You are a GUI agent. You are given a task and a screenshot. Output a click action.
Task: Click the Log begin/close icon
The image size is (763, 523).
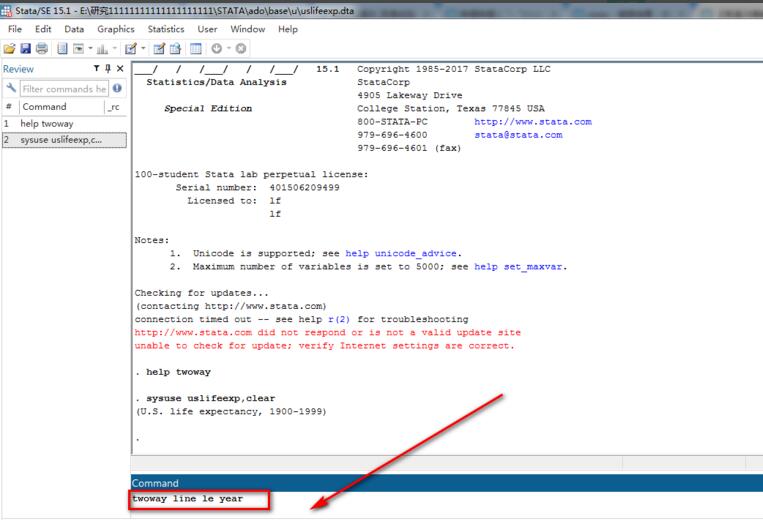[62, 48]
